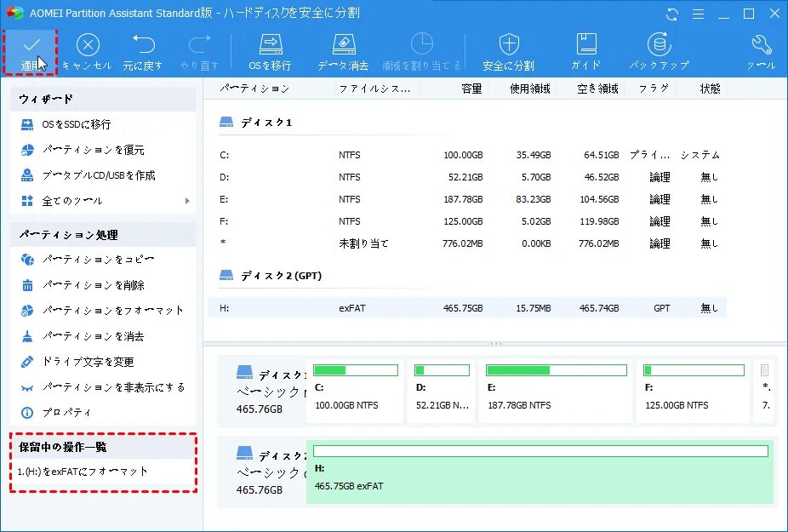Open the OSを移行 migrate tool

(271, 52)
